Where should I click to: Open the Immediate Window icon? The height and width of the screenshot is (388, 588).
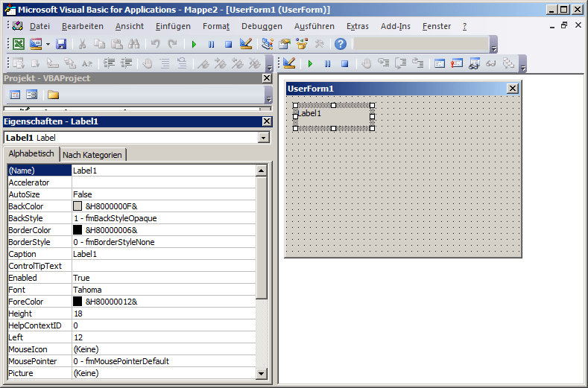(457, 63)
